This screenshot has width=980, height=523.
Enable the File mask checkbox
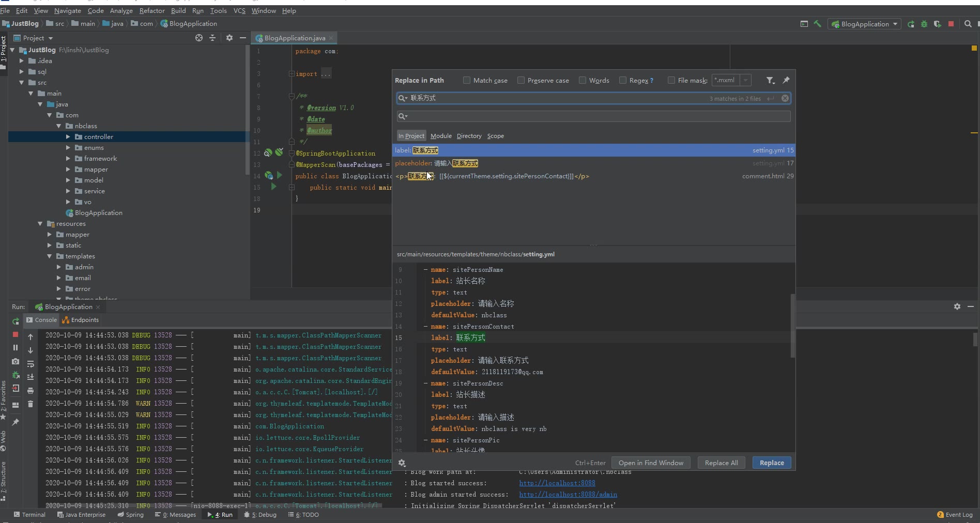(671, 80)
